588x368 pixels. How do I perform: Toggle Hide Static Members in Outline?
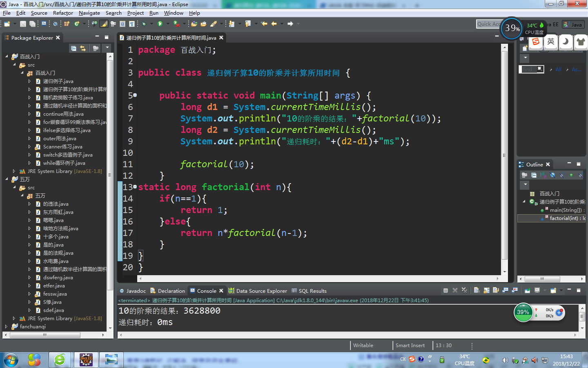[562, 175]
